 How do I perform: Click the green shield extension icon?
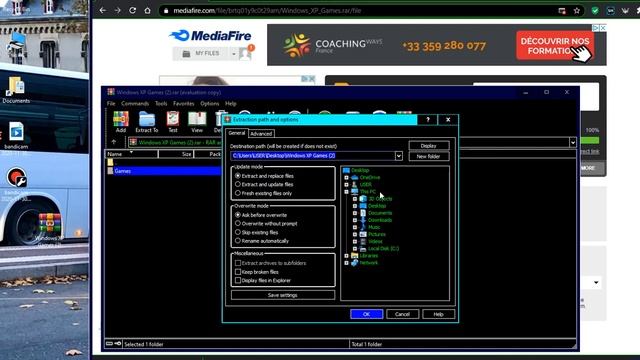pyautogui.click(x=595, y=11)
